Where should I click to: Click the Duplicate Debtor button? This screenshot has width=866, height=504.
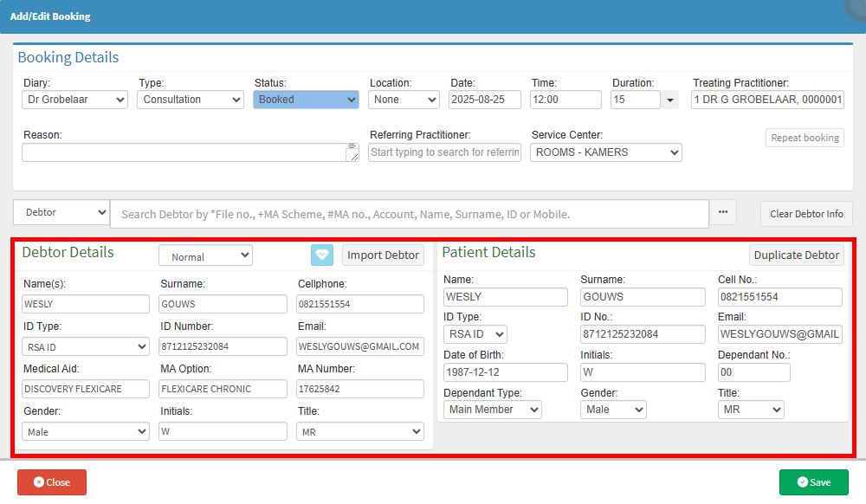pos(796,255)
